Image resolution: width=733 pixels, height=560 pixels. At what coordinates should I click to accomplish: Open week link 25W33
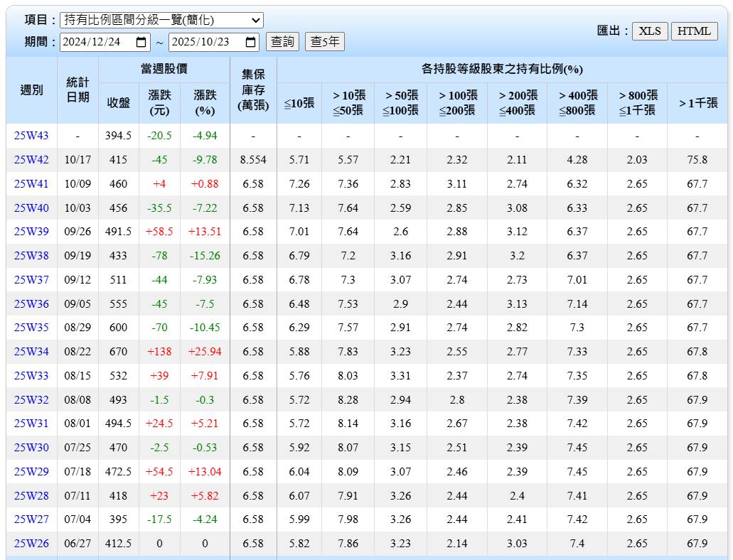click(x=31, y=376)
